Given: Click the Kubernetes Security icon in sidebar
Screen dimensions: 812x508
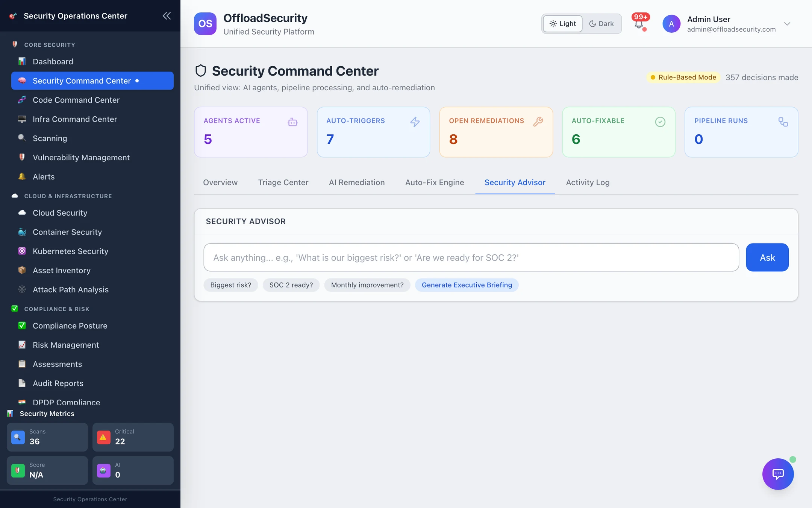Looking at the screenshot, I should pyautogui.click(x=22, y=251).
